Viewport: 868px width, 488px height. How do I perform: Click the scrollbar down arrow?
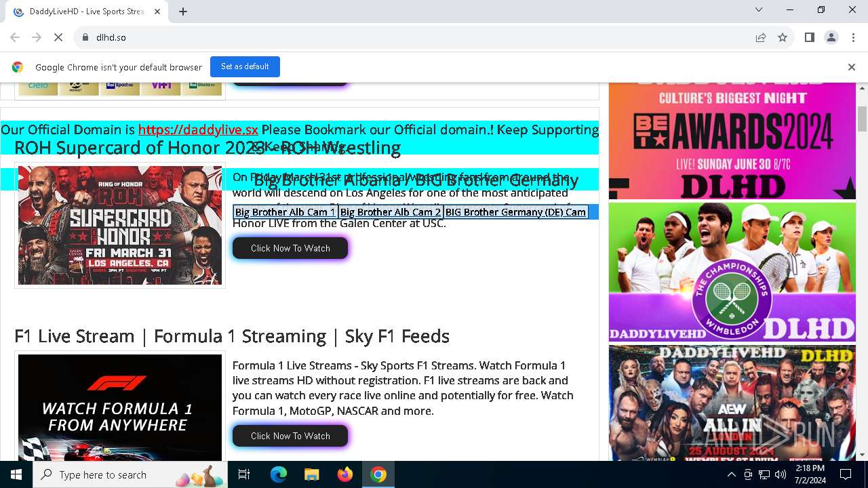[862, 455]
